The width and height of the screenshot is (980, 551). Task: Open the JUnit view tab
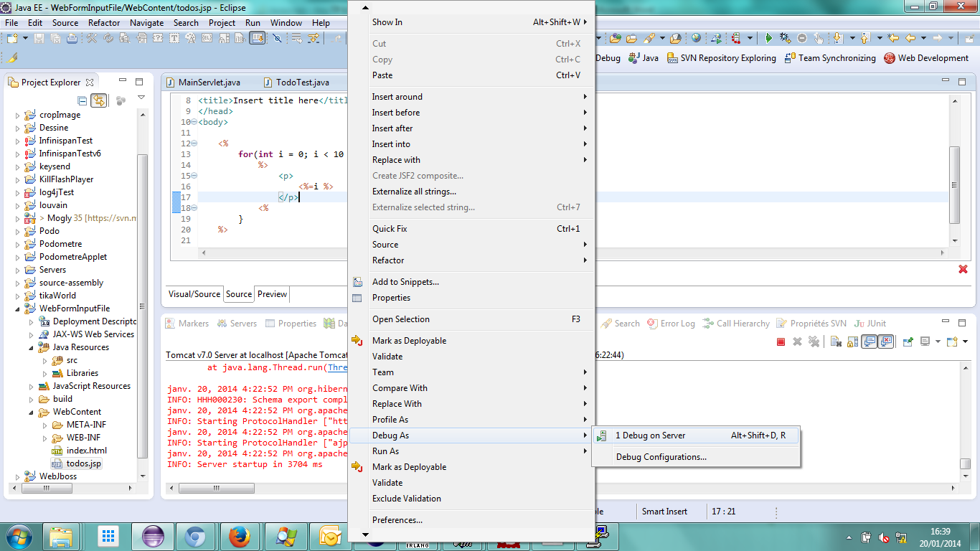tap(870, 324)
